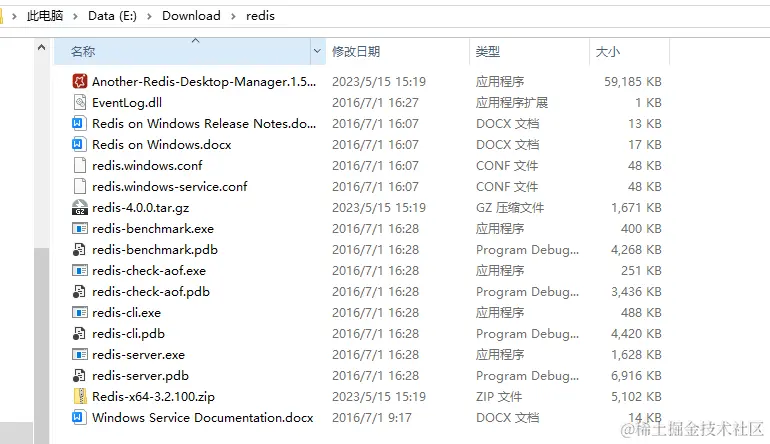This screenshot has height=444, width=770.
Task: Click the redis-cli.pdb file icon
Action: 79,333
